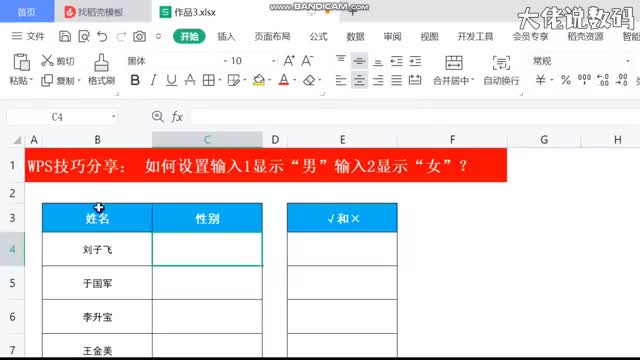640x360 pixels.
Task: Click the red font color swatch
Action: point(284,80)
